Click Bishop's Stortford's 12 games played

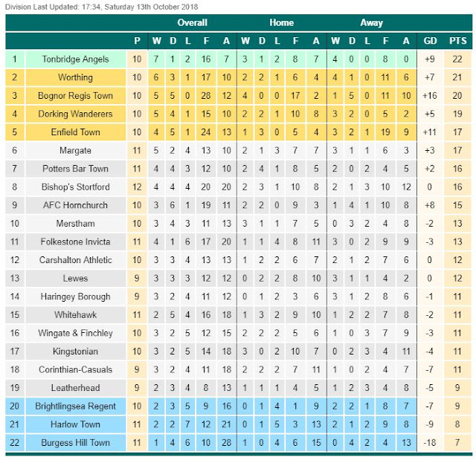pos(137,187)
